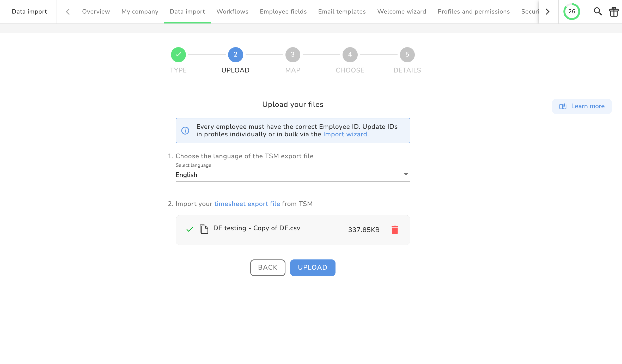Open the timesheet export file link
Viewport: 622px width, 364px height.
pos(247,204)
